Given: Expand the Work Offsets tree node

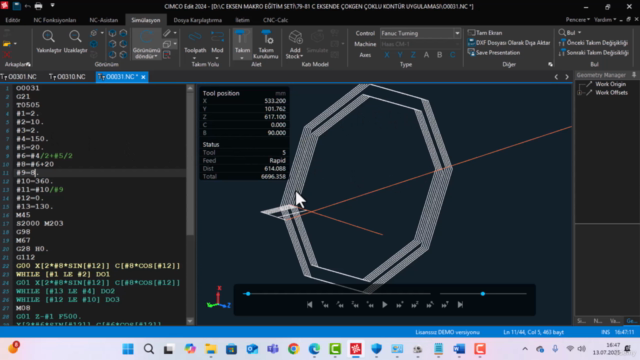Looking at the screenshot, I should 580,93.
